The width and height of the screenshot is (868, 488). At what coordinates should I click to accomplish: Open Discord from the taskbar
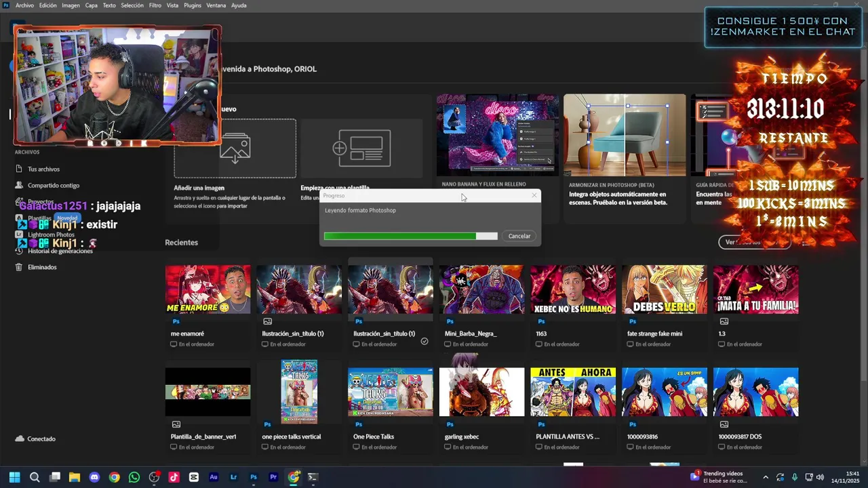(94, 477)
